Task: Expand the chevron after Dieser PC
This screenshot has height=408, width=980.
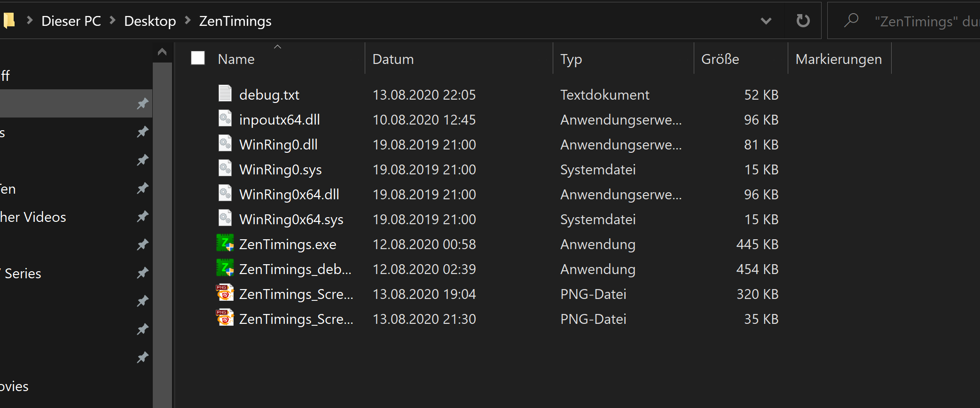Action: pyautogui.click(x=113, y=21)
